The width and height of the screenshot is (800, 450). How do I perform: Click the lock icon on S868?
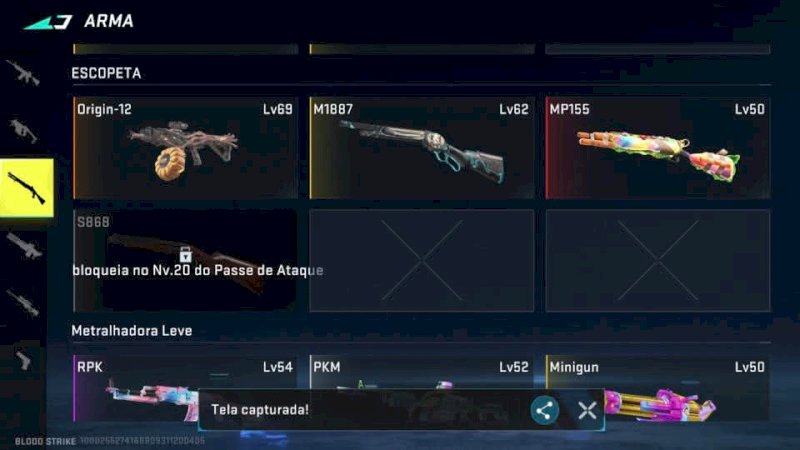(x=185, y=254)
